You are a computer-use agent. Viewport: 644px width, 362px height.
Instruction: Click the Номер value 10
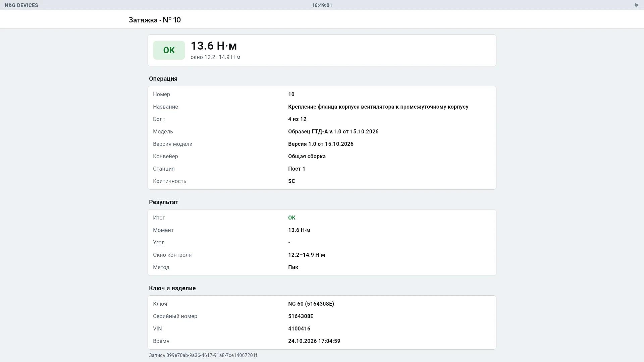pyautogui.click(x=291, y=95)
